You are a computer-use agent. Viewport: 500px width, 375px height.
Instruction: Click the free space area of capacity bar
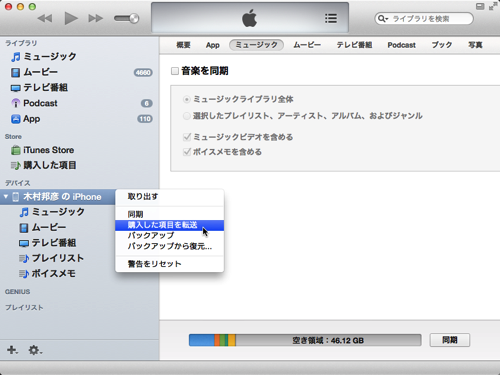pyautogui.click(x=328, y=340)
